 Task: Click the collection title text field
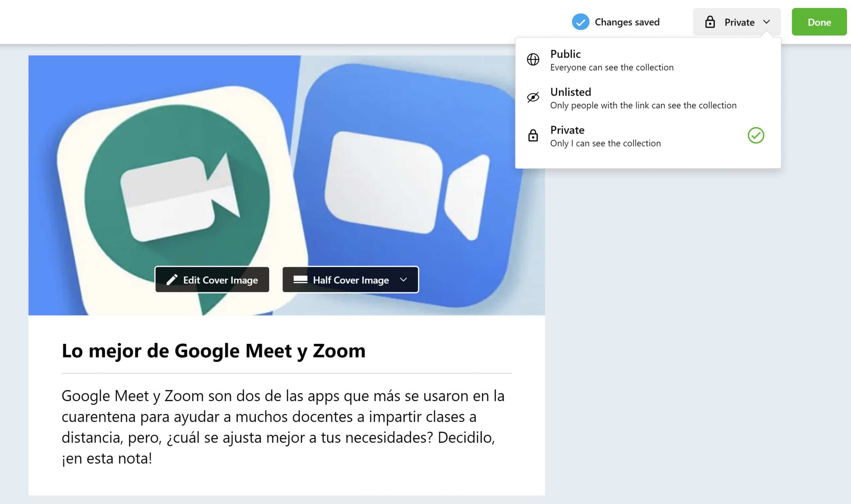pyautogui.click(x=213, y=350)
